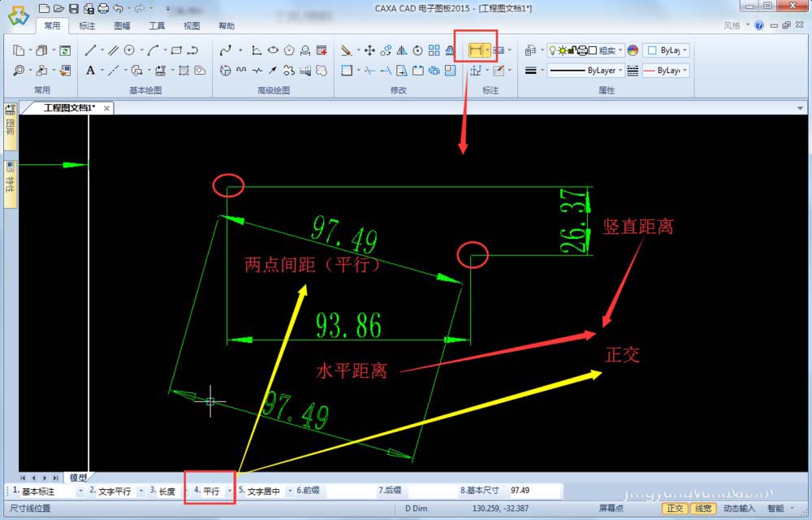Select the Mirror tool in 修改 panel
Viewport: 812px width, 520px height.
404,50
